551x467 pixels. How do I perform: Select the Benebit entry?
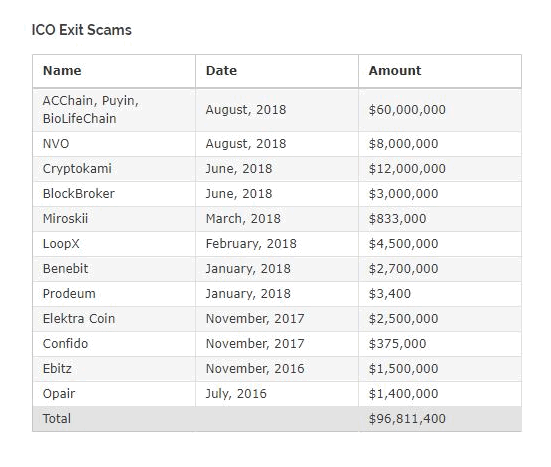pos(65,268)
